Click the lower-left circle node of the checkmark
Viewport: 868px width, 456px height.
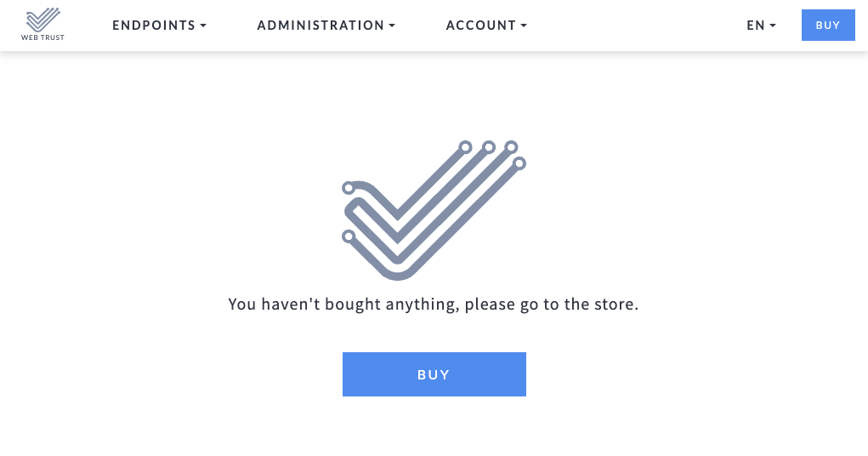coord(348,236)
